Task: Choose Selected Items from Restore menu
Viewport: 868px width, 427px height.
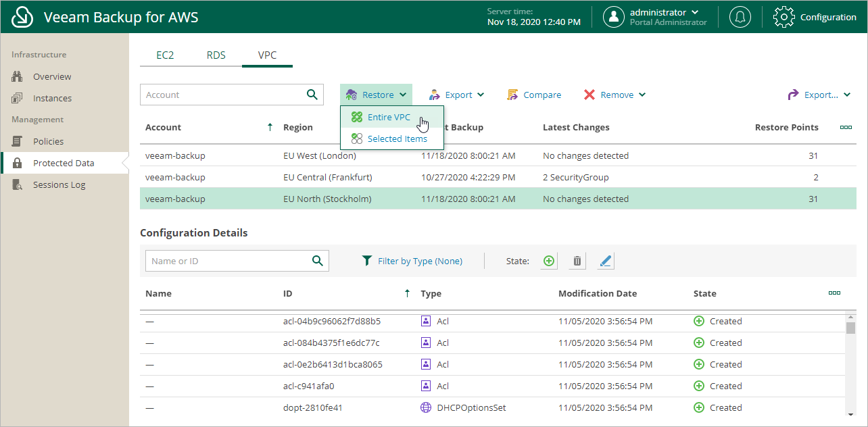Action: (x=392, y=139)
